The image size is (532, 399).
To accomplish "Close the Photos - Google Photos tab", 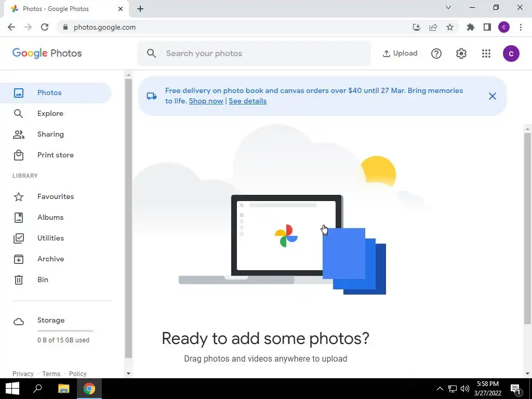I will pyautogui.click(x=121, y=9).
